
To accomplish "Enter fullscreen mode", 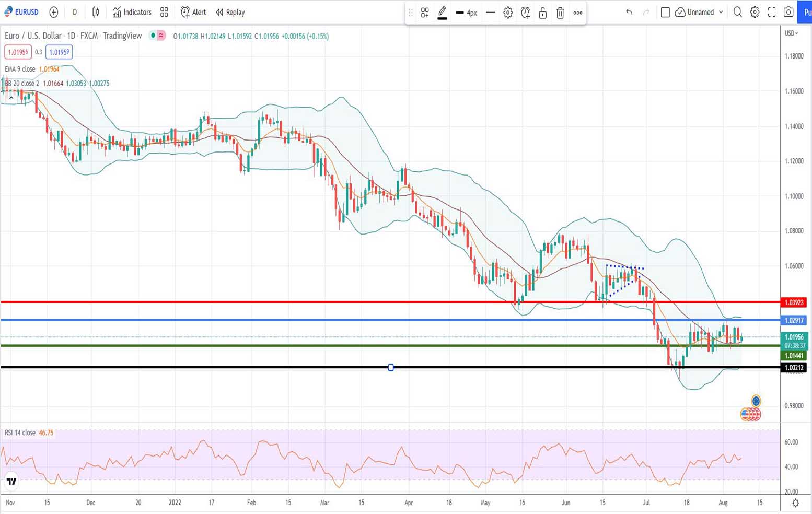I will 772,12.
